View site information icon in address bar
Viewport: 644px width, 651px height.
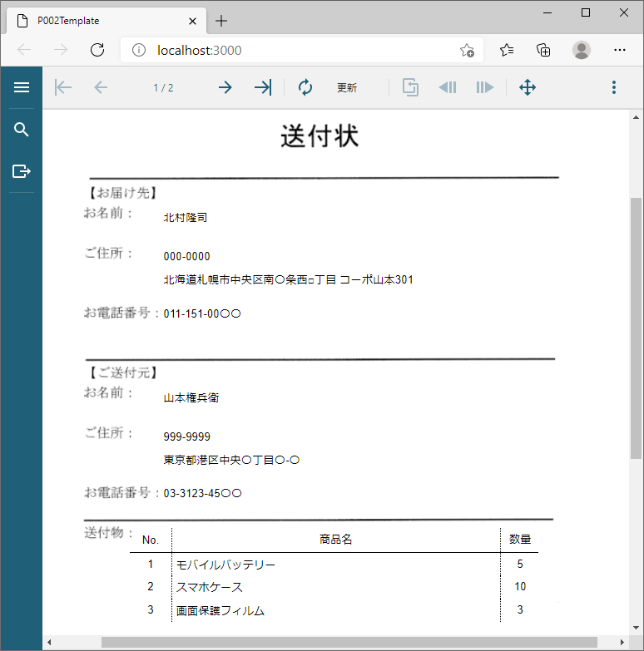[x=139, y=50]
